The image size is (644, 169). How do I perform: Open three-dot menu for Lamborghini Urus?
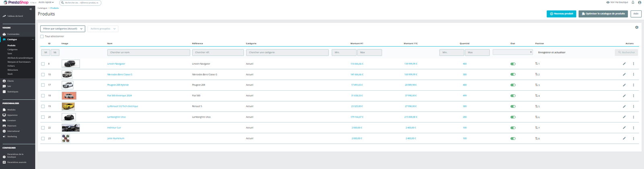pos(634,117)
